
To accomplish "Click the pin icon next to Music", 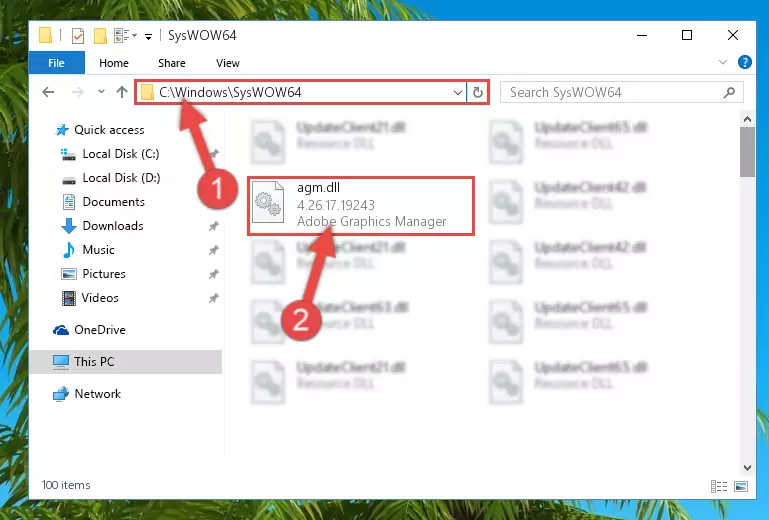I will [x=213, y=250].
